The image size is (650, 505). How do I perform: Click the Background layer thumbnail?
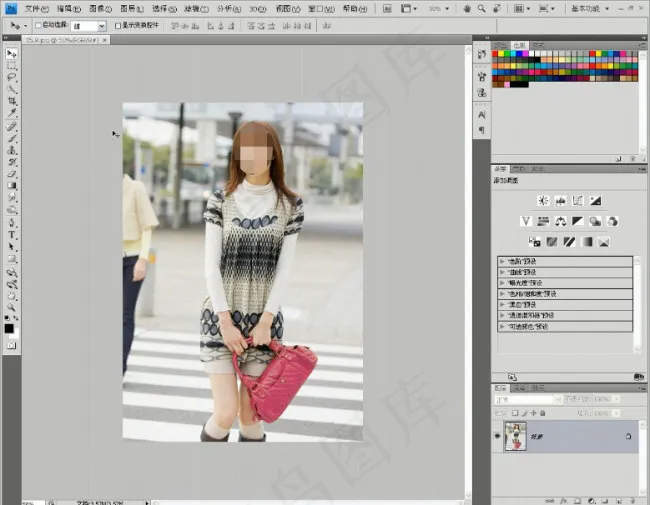point(515,436)
